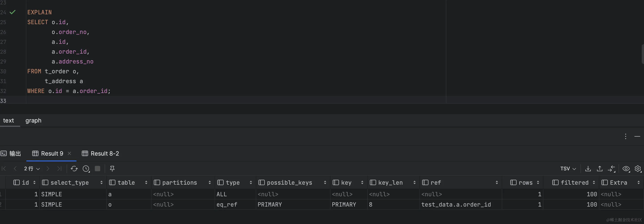This screenshot has width=644, height=224.
Task: Select the Result 8-2 tab
Action: tap(100, 153)
